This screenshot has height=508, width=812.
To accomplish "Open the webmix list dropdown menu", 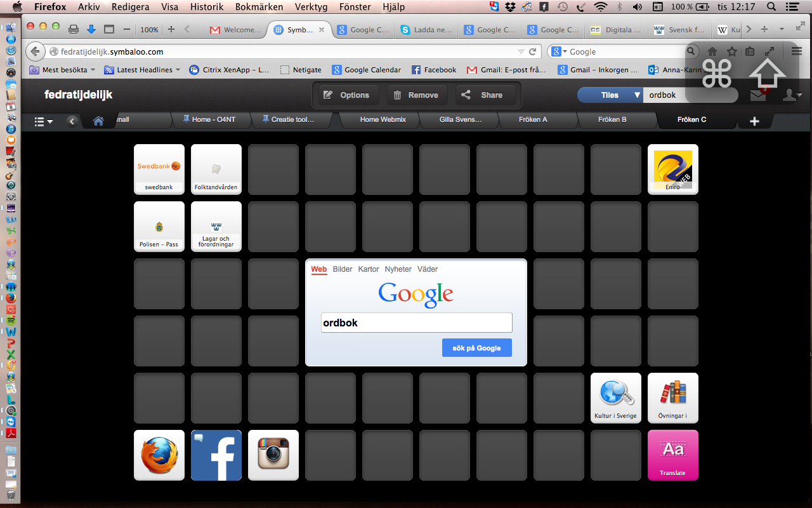I will pyautogui.click(x=43, y=121).
